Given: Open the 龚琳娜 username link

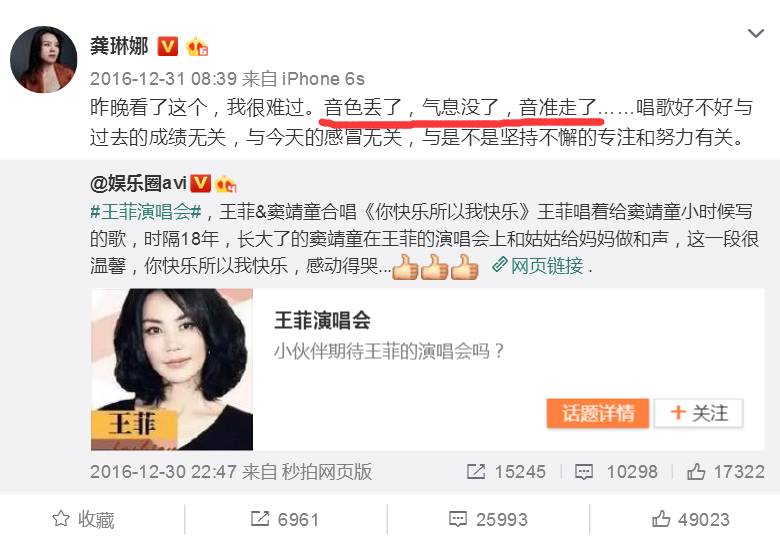Looking at the screenshot, I should 119,46.
